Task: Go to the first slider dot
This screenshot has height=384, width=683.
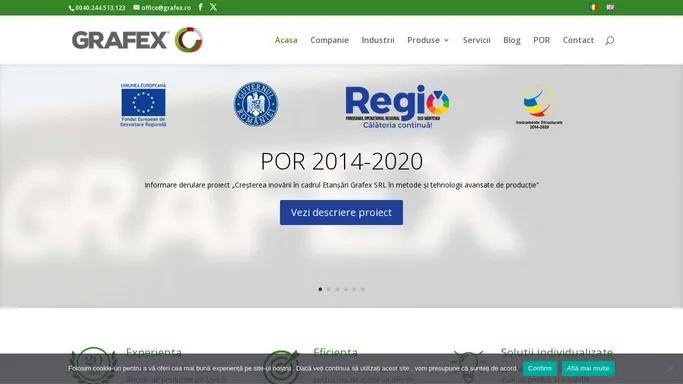Action: coord(320,289)
